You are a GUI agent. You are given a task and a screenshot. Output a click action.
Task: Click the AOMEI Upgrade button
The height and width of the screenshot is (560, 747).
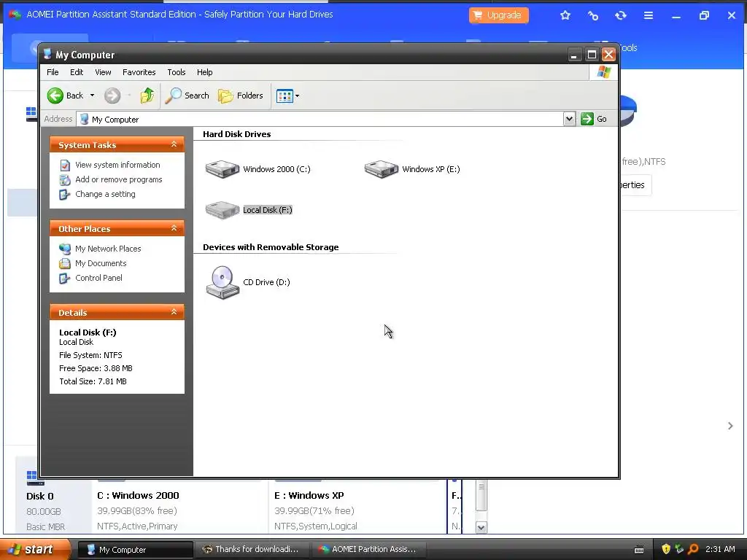499,15
